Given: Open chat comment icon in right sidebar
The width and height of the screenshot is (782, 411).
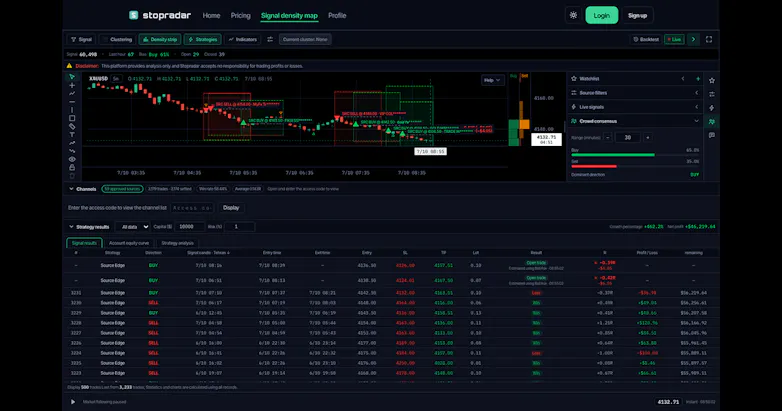Looking at the screenshot, I should click(712, 135).
